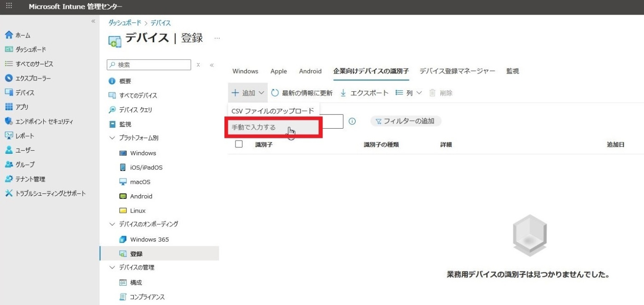Click the iOS/iPadOS device icon
Image resolution: width=644 pixels, height=305 pixels.
123,167
